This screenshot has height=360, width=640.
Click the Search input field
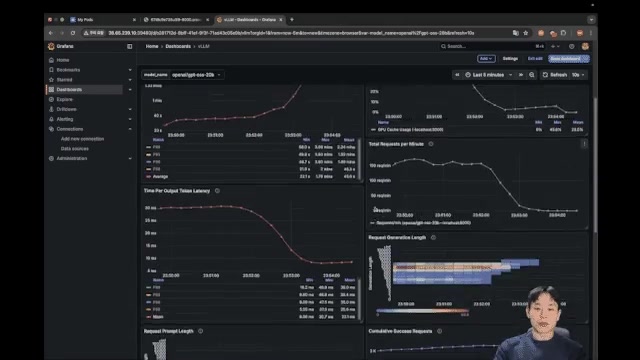[491, 47]
